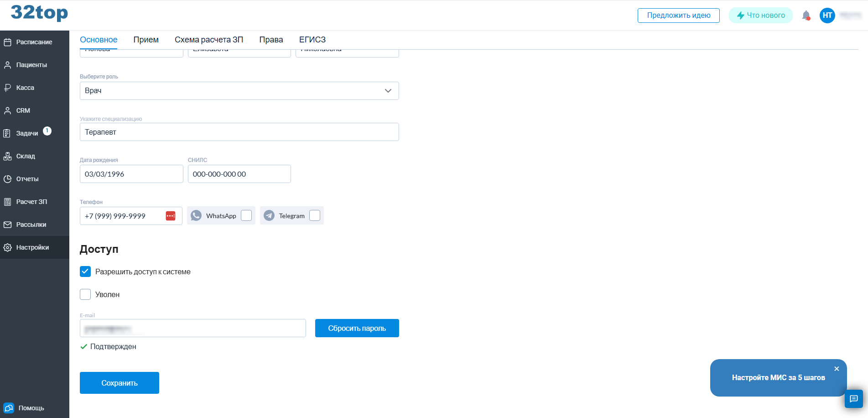Go to Касса in sidebar
Screen dimensions: 868x418
pyautogui.click(x=25, y=88)
